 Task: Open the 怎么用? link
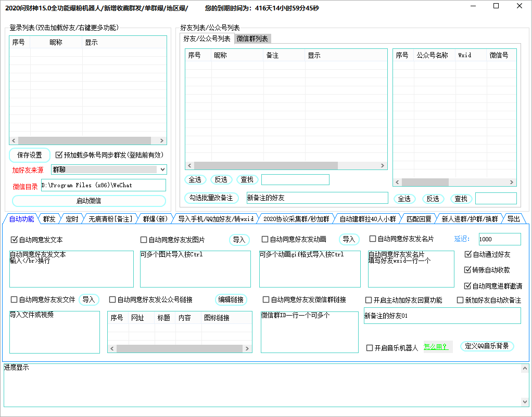(436, 347)
